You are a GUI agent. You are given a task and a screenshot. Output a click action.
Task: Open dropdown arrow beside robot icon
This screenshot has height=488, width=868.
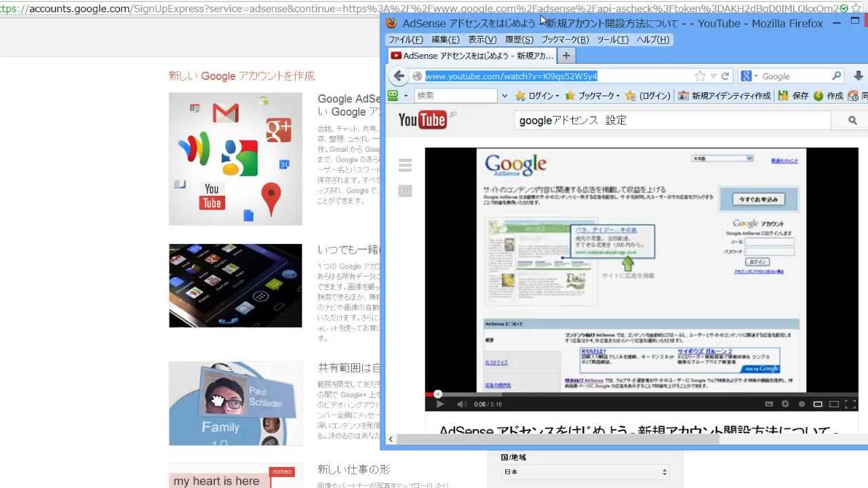click(x=406, y=96)
